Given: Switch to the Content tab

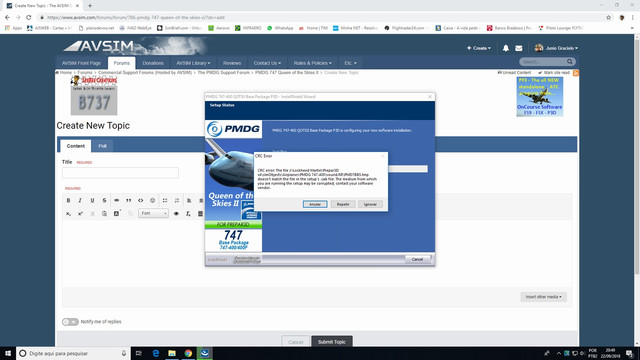Looking at the screenshot, I should [x=76, y=146].
